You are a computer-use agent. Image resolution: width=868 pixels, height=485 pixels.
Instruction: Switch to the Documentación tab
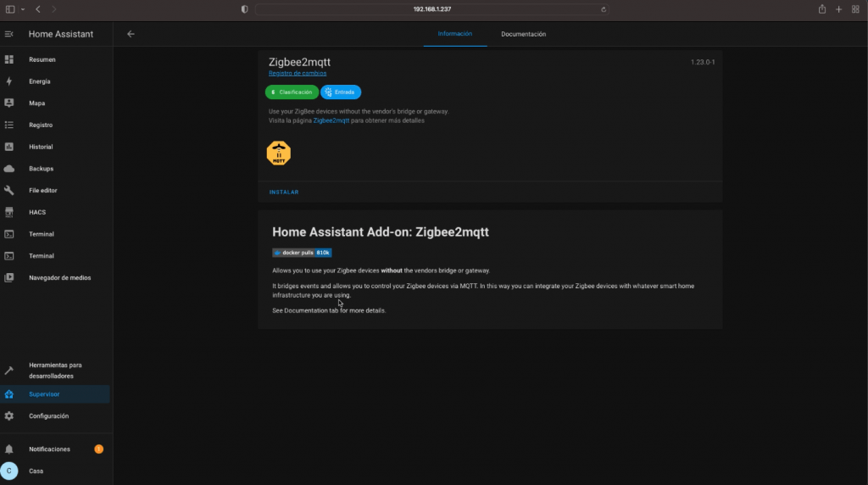tap(523, 34)
